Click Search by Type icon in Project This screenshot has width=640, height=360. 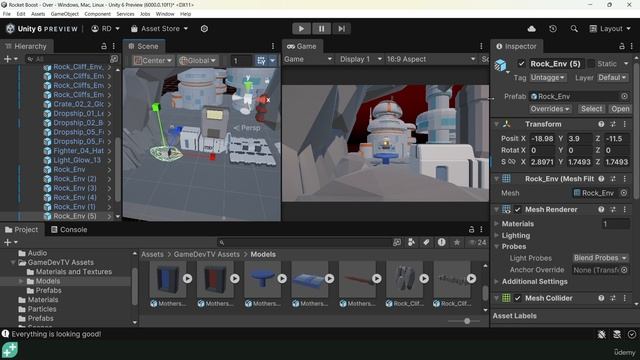(411, 242)
